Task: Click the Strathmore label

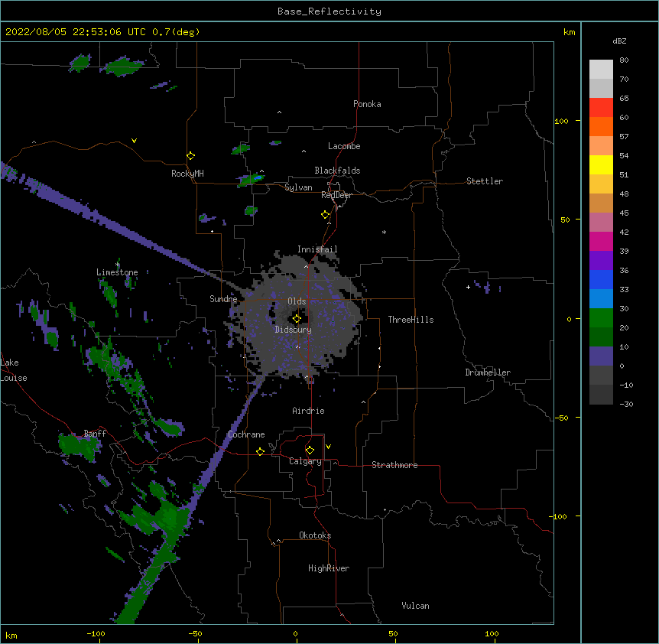Action: tap(394, 465)
